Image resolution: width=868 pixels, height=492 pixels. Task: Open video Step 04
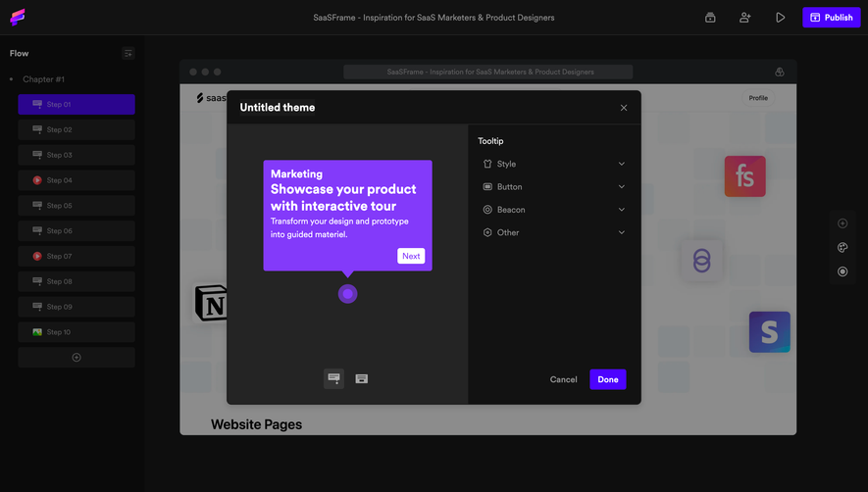click(77, 180)
